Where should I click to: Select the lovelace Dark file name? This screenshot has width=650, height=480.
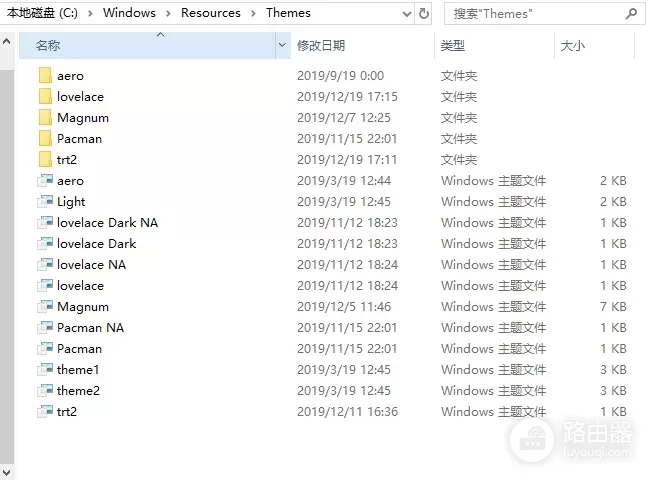tap(97, 243)
